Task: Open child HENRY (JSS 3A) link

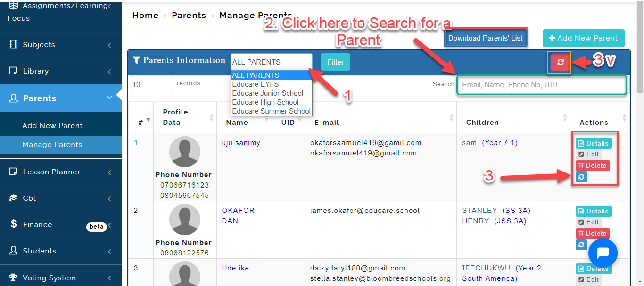Action: (x=494, y=221)
